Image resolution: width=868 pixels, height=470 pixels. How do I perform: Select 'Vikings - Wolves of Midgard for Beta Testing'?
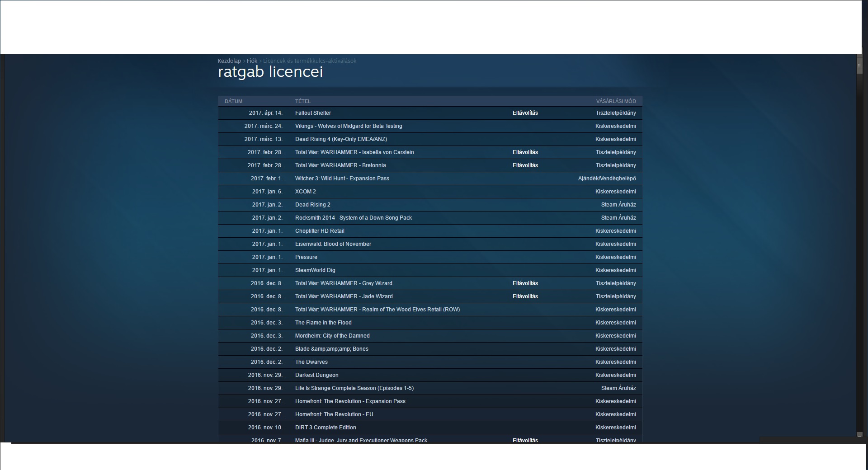pos(349,126)
